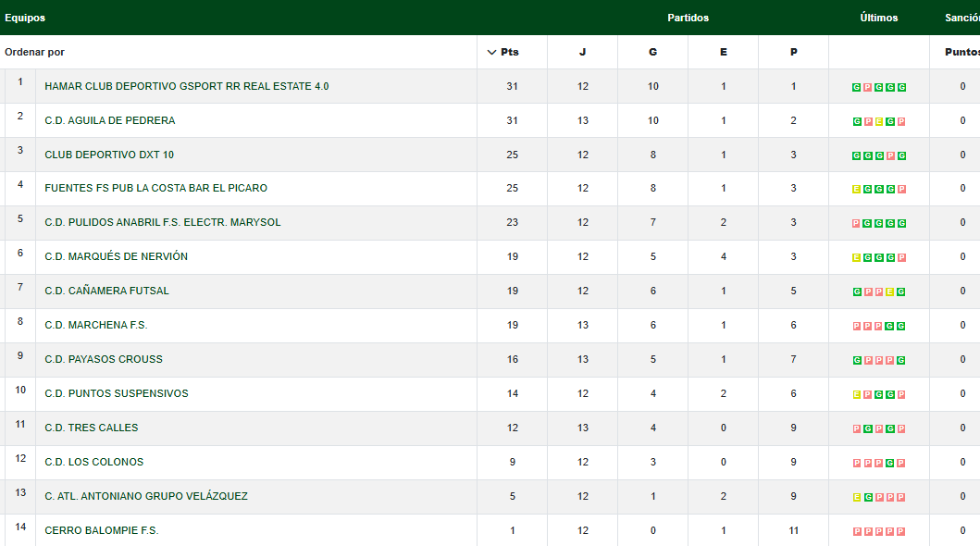Open C.D. AGUILA DE PEDRERA team
This screenshot has width=980, height=546.
click(109, 120)
